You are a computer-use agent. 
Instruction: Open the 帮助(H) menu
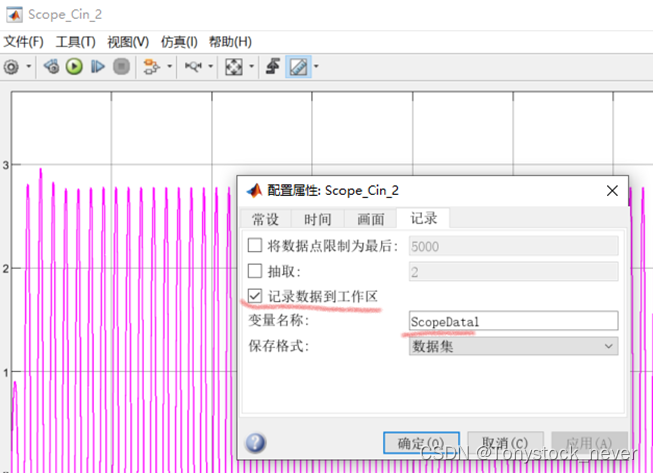coord(230,42)
